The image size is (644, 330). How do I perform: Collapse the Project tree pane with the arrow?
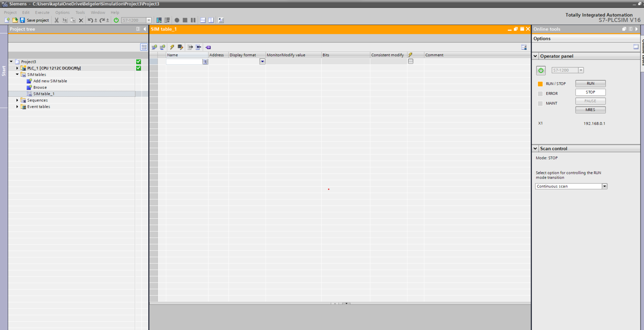pos(144,29)
